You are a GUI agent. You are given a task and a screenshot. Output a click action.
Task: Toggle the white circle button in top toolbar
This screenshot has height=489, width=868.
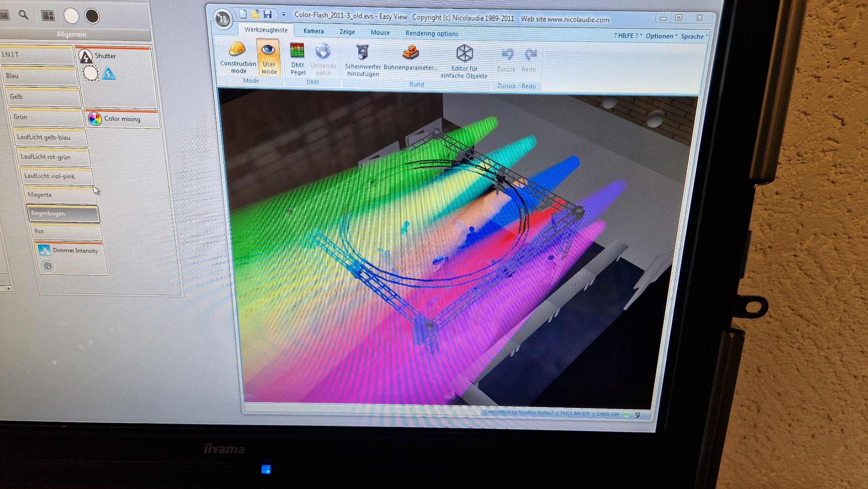pyautogui.click(x=72, y=16)
